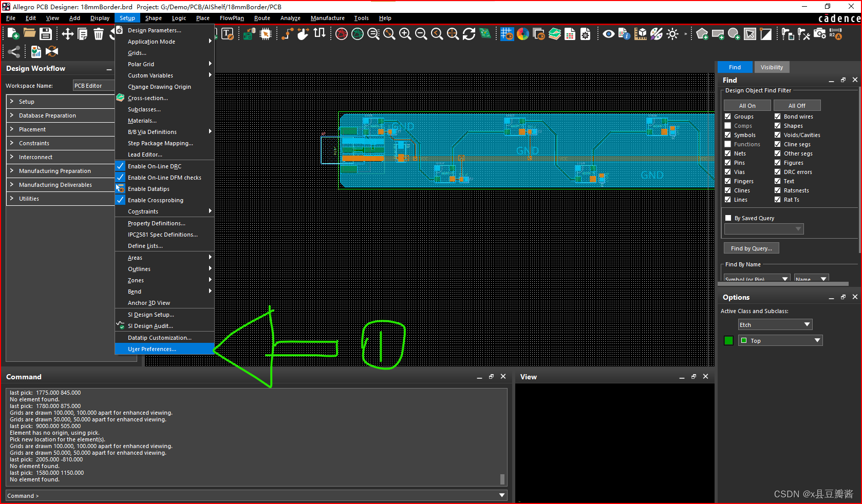Open the Cross-section layers stack icon

(x=555, y=34)
